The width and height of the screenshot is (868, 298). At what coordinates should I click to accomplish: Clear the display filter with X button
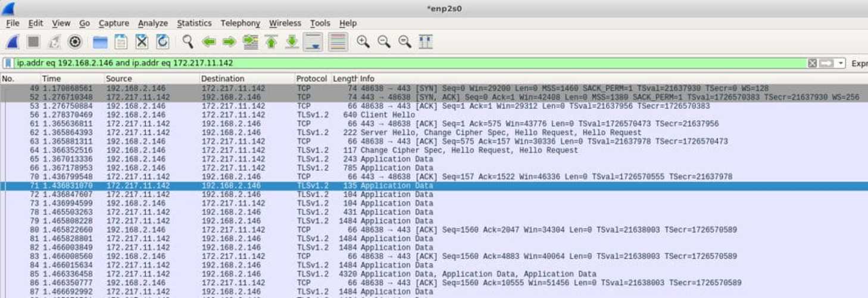[x=812, y=63]
